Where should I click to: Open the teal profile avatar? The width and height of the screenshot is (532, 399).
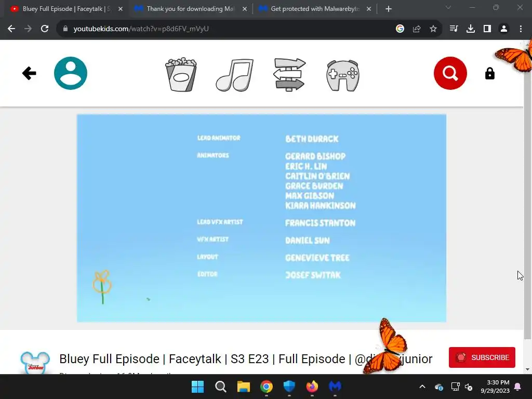(x=71, y=73)
